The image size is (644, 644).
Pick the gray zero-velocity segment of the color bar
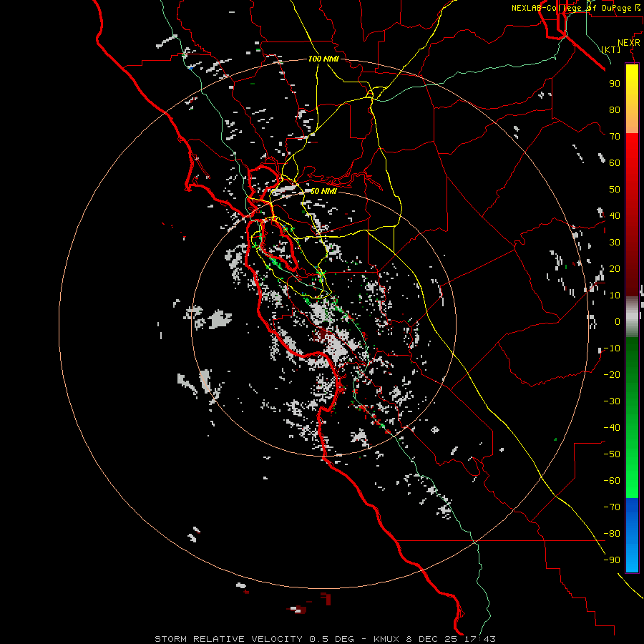click(x=632, y=317)
